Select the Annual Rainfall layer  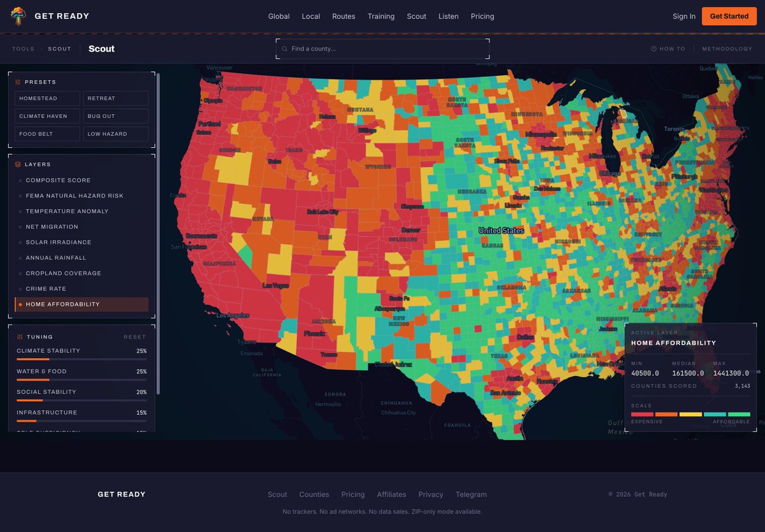pos(82,258)
